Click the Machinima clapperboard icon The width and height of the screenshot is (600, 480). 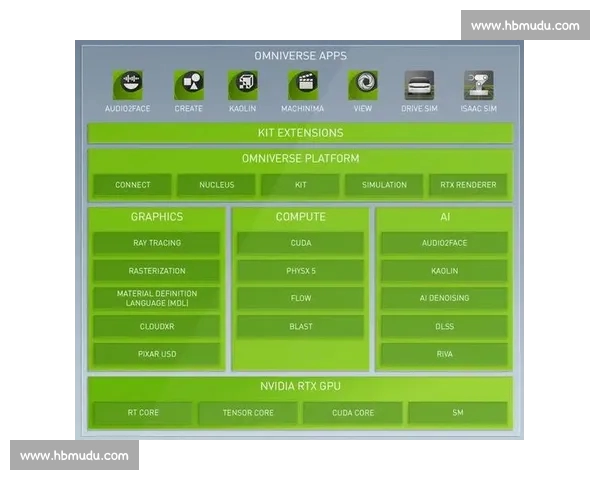coord(303,85)
